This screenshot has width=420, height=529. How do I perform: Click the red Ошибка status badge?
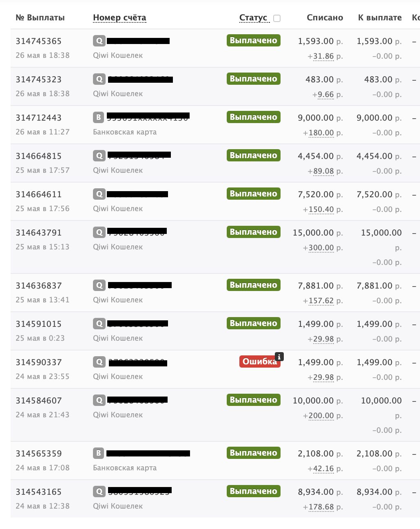tap(260, 361)
